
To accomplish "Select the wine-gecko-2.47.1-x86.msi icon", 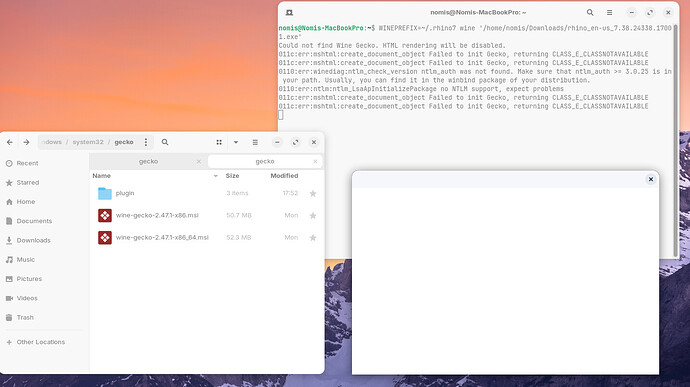I will (105, 215).
